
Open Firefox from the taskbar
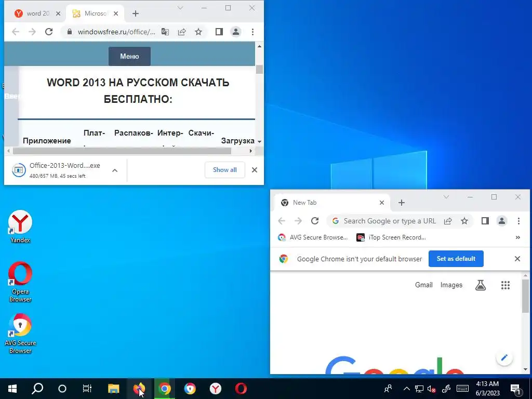point(139,389)
